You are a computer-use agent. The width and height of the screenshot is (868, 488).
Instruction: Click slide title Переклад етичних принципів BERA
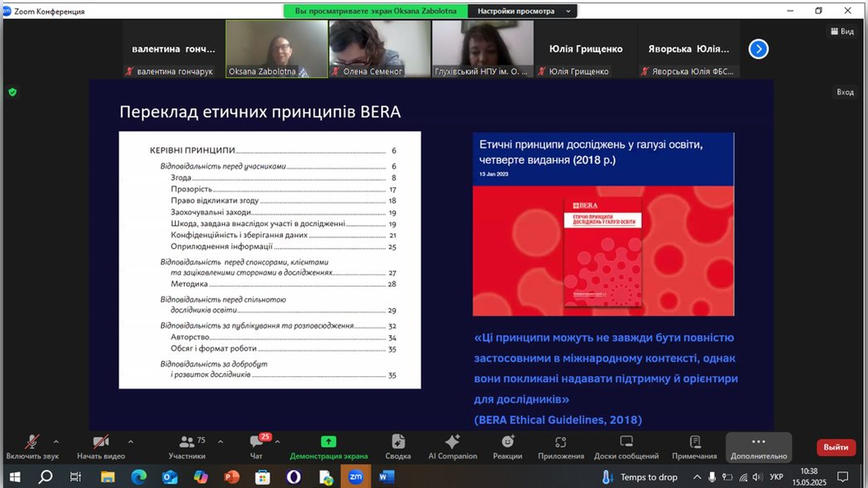point(260,112)
